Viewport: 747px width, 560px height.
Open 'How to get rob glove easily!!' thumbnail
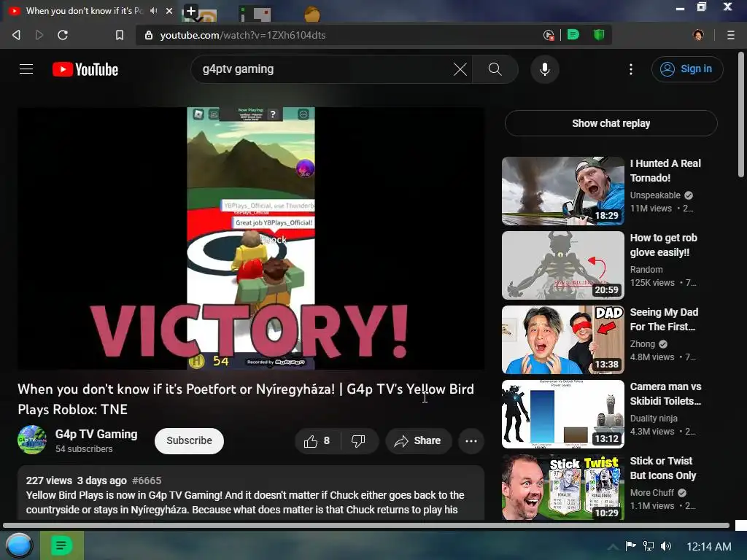562,265
